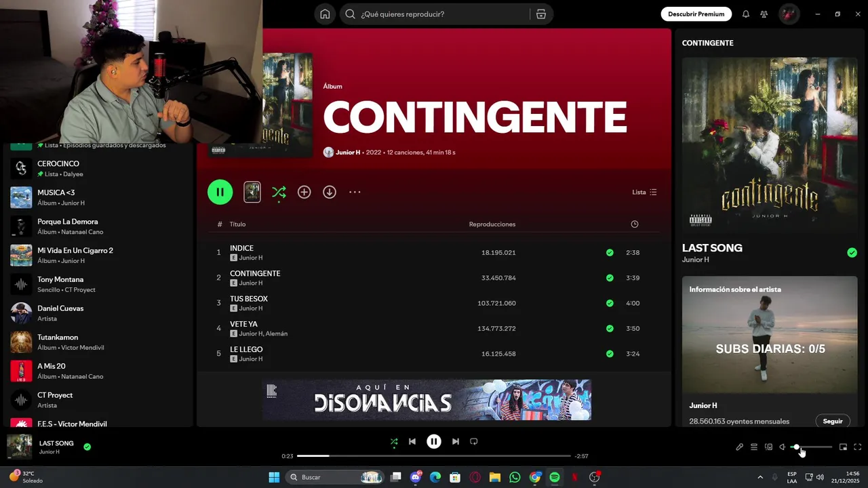Image resolution: width=868 pixels, height=488 pixels.
Task: Connect to a device
Action: [768, 447]
